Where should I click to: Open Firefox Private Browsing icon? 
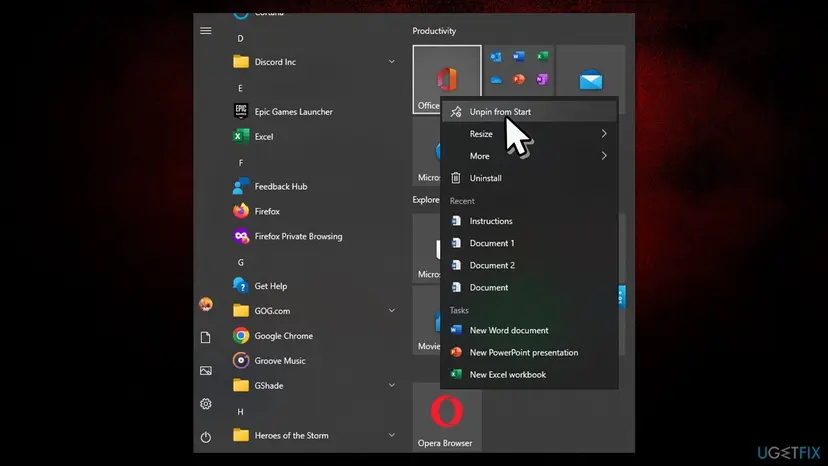tap(241, 236)
